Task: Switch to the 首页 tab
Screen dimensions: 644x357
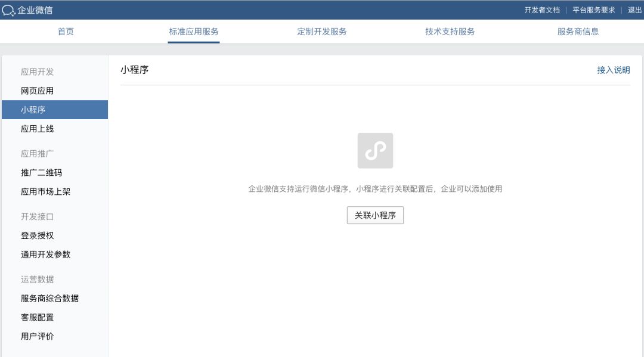Action: (66, 32)
